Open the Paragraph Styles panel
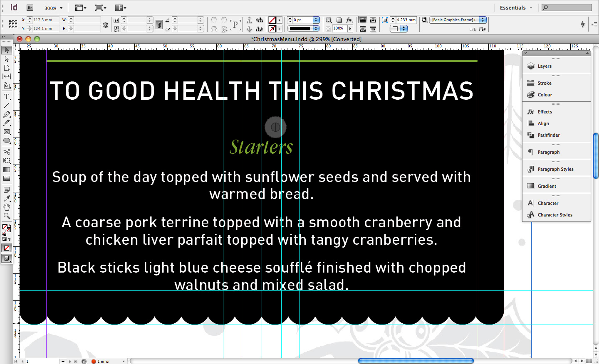Screen dimensions: 599x364 556,169
